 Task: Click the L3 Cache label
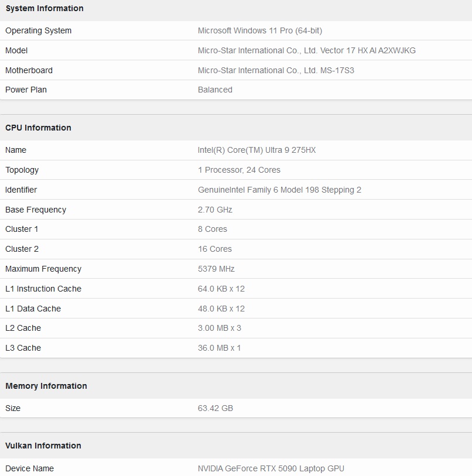23,348
